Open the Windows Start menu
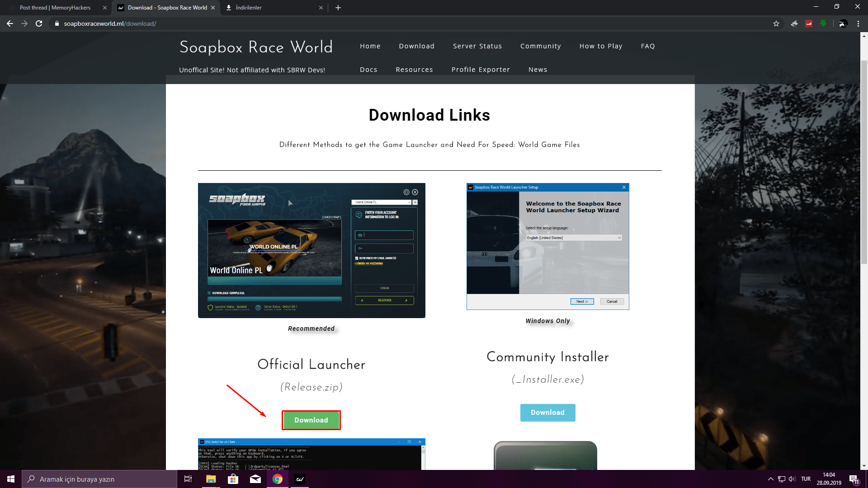Screen dimensions: 868x488 coord(11,479)
